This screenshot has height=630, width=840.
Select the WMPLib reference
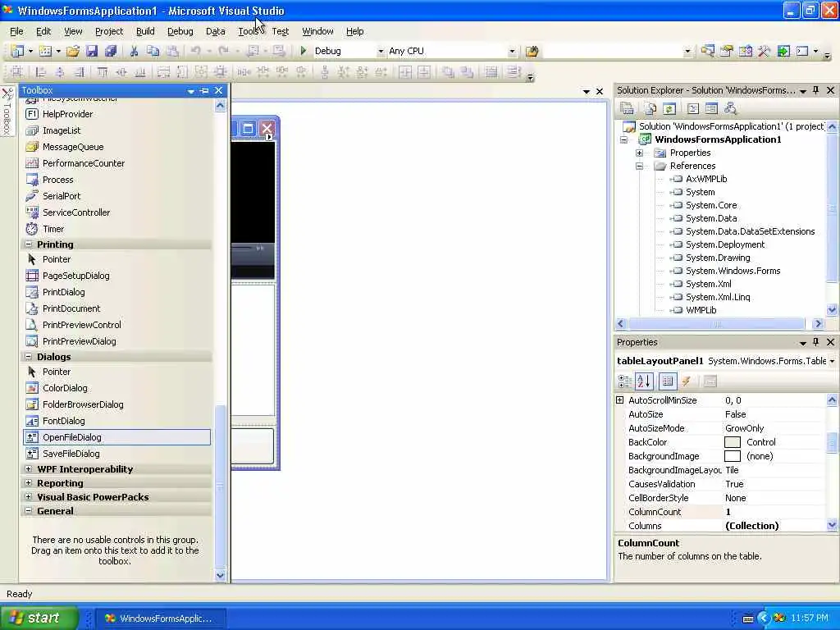(x=701, y=309)
